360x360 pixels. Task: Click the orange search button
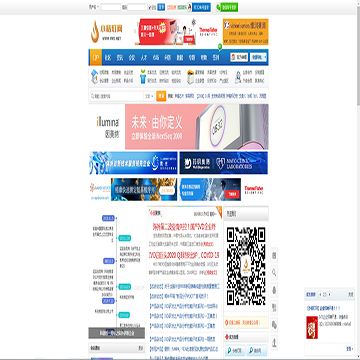click(161, 96)
